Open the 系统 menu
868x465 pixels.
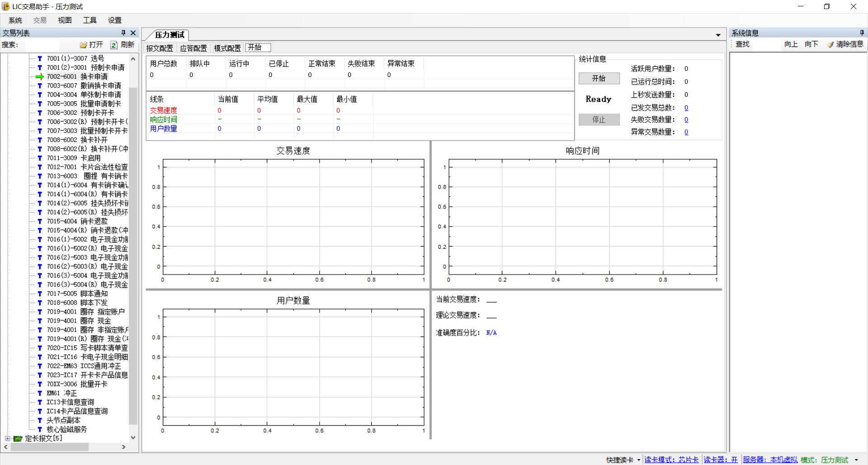pos(15,20)
